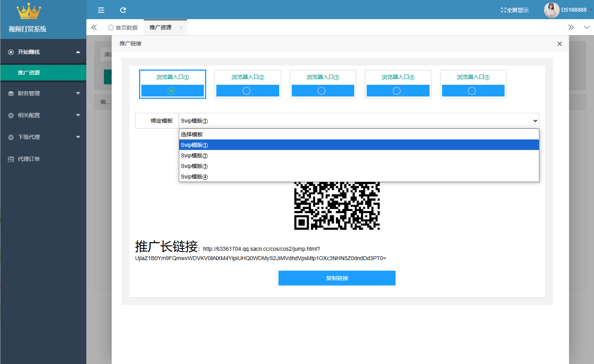The height and width of the screenshot is (364, 594).
Task: Expand the 相关配置 menu arrow
Action: point(78,115)
